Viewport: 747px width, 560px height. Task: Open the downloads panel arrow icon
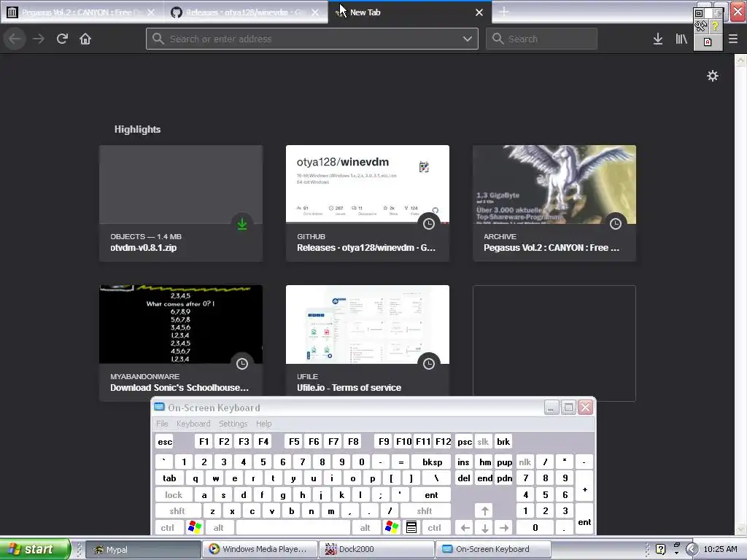[x=658, y=39]
